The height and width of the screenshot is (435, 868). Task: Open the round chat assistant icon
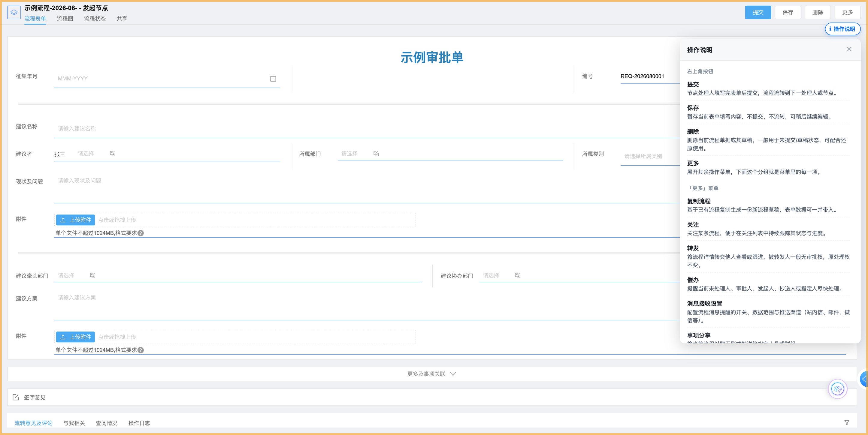click(838, 389)
